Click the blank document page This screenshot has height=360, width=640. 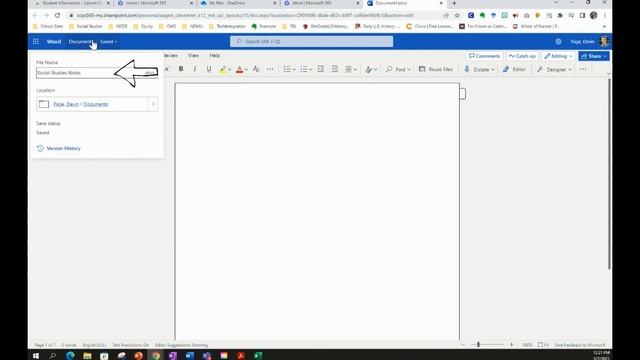(x=317, y=211)
